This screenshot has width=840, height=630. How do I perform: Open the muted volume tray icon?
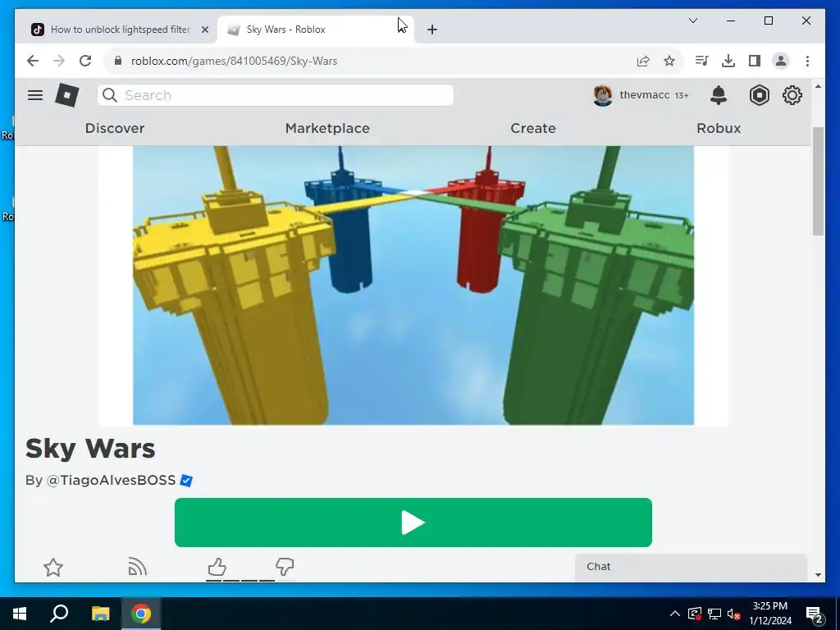pos(734,614)
